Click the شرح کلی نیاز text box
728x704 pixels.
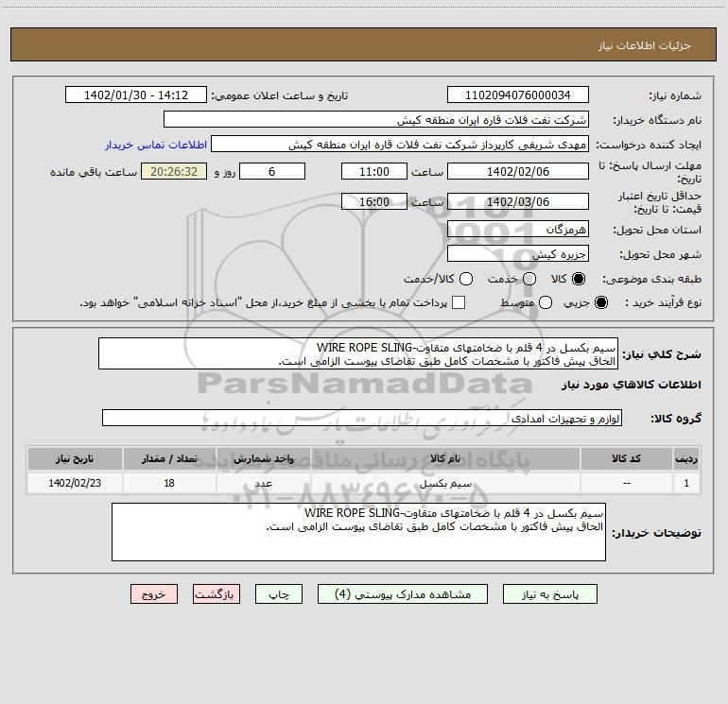pyautogui.click(x=358, y=354)
